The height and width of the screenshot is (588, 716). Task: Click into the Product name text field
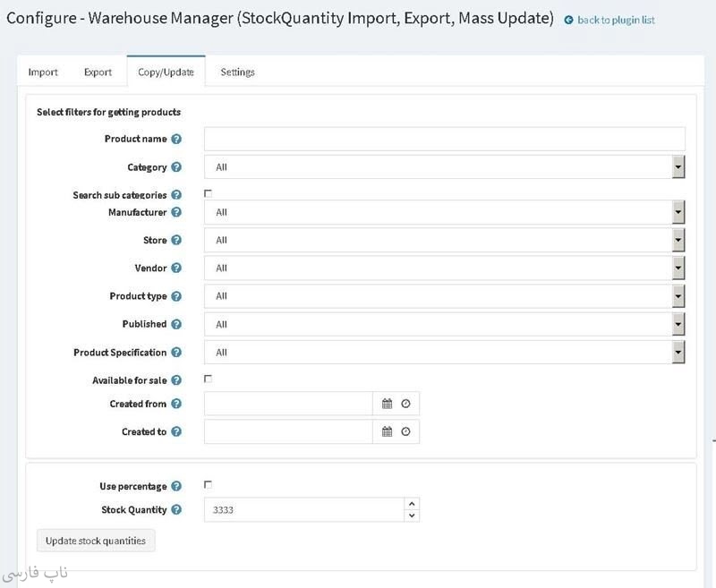pos(444,139)
